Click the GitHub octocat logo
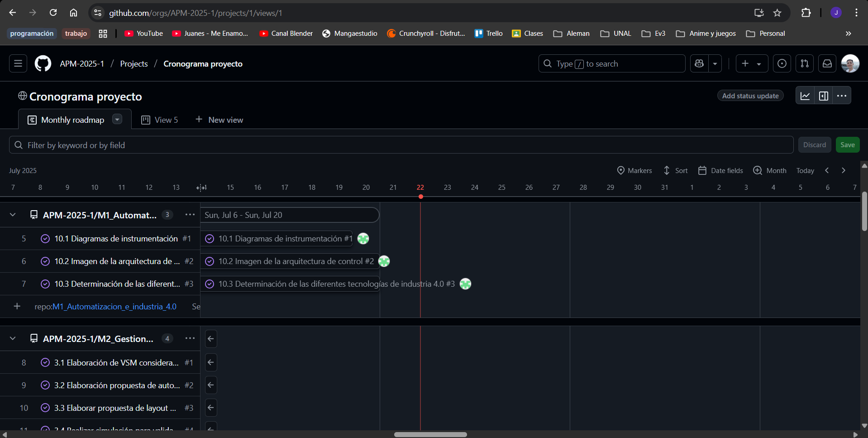This screenshot has width=868, height=438. tap(43, 64)
